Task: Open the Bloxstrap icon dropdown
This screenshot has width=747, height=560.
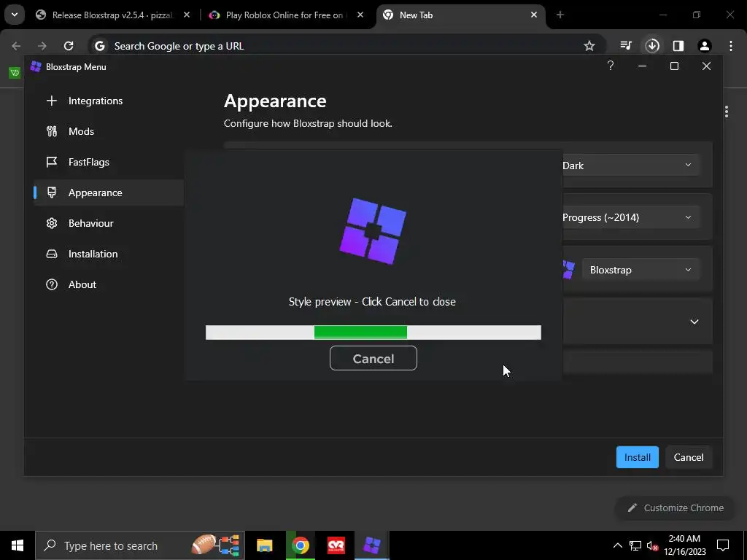Action: click(x=640, y=270)
